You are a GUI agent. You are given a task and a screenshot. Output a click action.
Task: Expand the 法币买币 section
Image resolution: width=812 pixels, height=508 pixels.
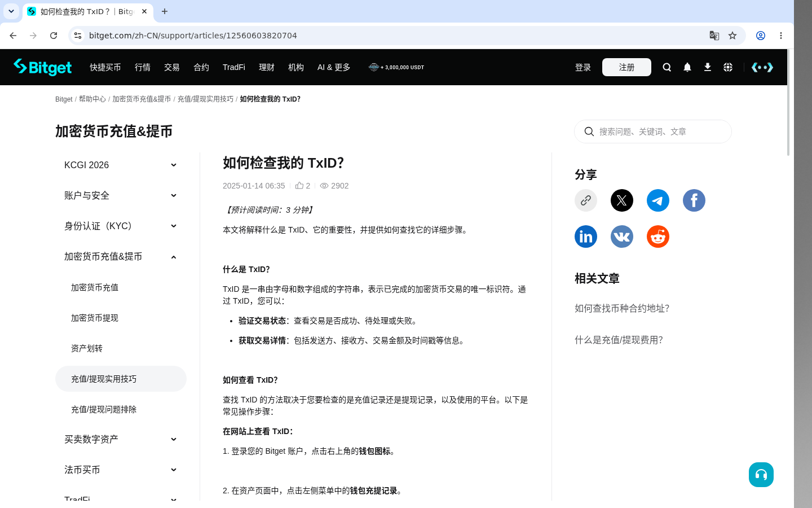[174, 470]
